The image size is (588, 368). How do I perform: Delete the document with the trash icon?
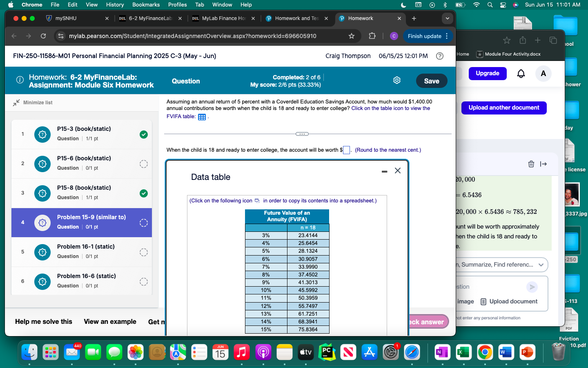(x=531, y=164)
